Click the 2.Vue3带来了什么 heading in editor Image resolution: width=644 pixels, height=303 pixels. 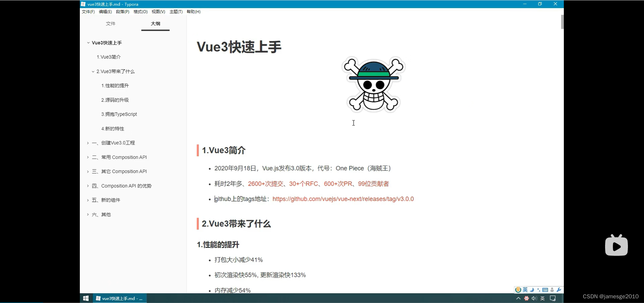point(236,224)
